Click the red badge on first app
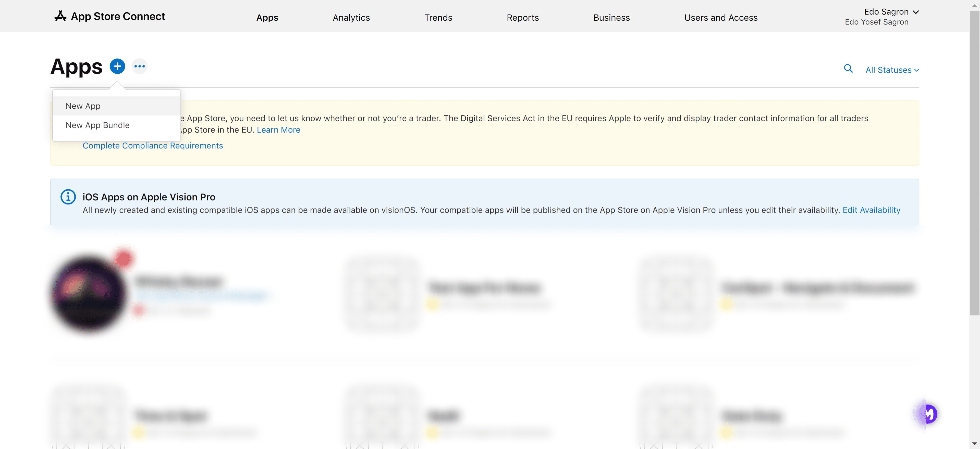Screen dimensions: 980x449 click(124, 259)
